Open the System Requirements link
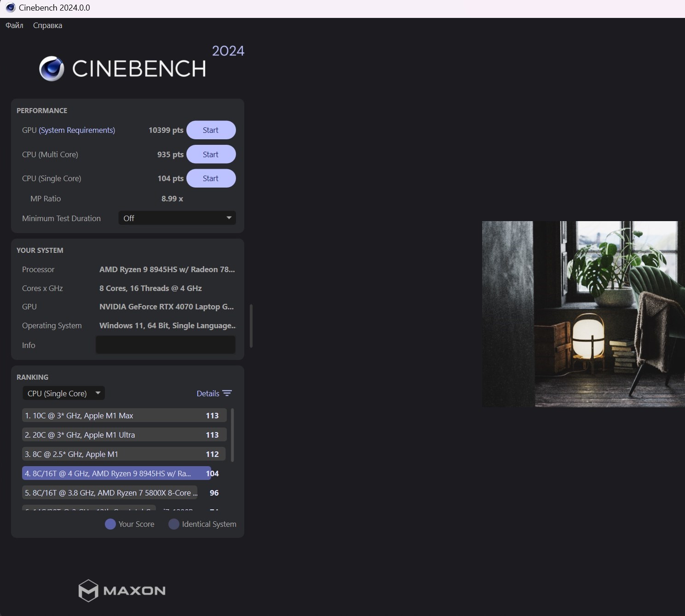The height and width of the screenshot is (616, 685). [77, 130]
